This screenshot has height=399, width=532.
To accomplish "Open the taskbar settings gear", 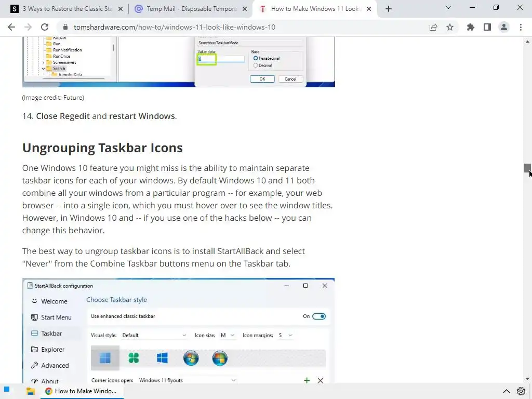I will 521,391.
